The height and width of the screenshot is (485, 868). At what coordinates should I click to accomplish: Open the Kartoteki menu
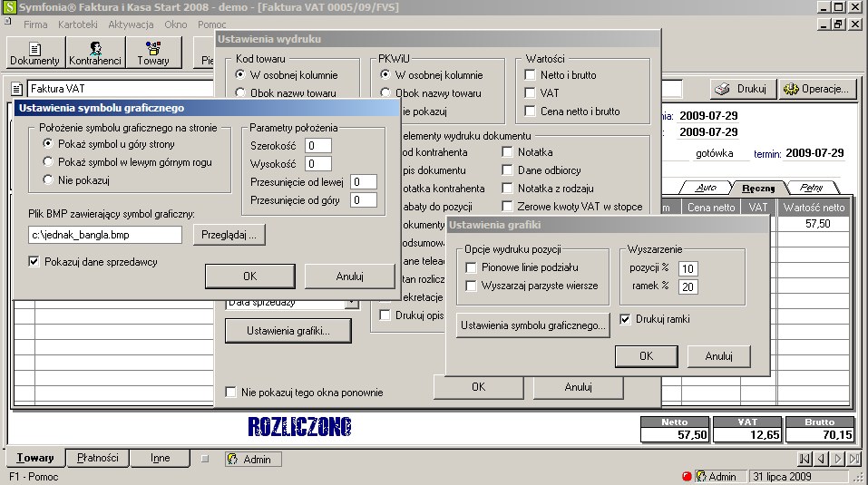click(77, 24)
